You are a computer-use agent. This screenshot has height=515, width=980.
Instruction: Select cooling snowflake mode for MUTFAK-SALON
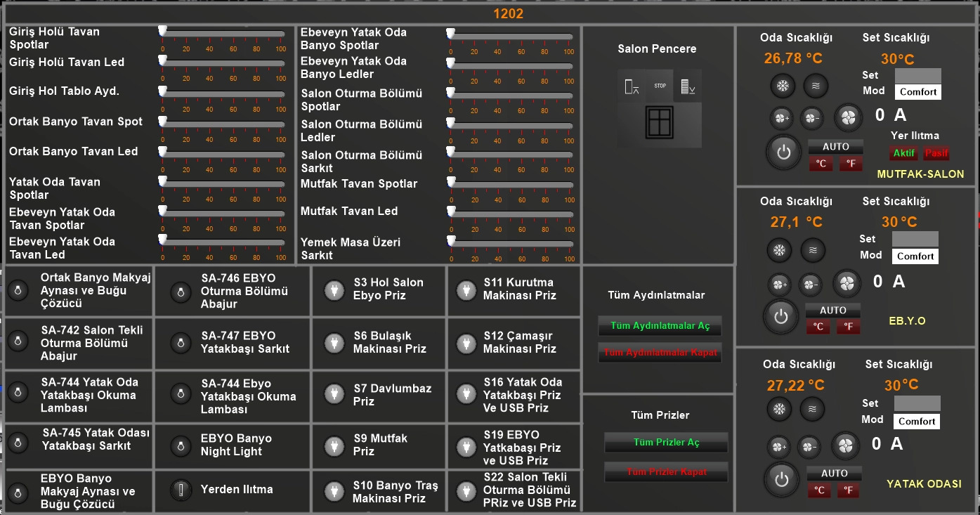[782, 86]
